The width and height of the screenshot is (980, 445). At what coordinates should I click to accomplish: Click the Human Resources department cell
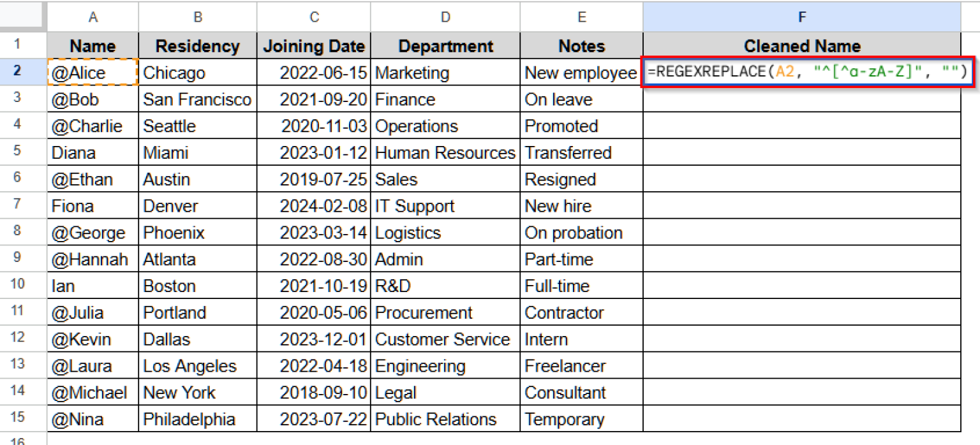(445, 153)
